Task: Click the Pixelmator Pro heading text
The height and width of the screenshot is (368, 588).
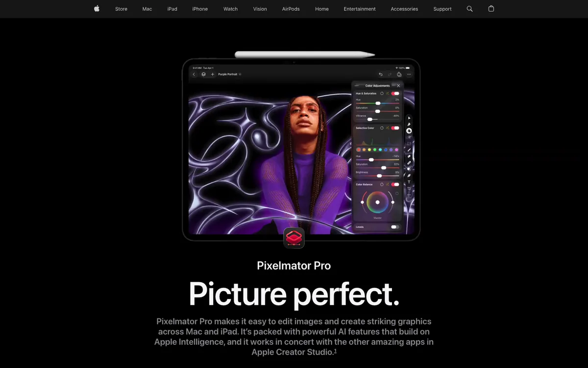Action: point(294,265)
